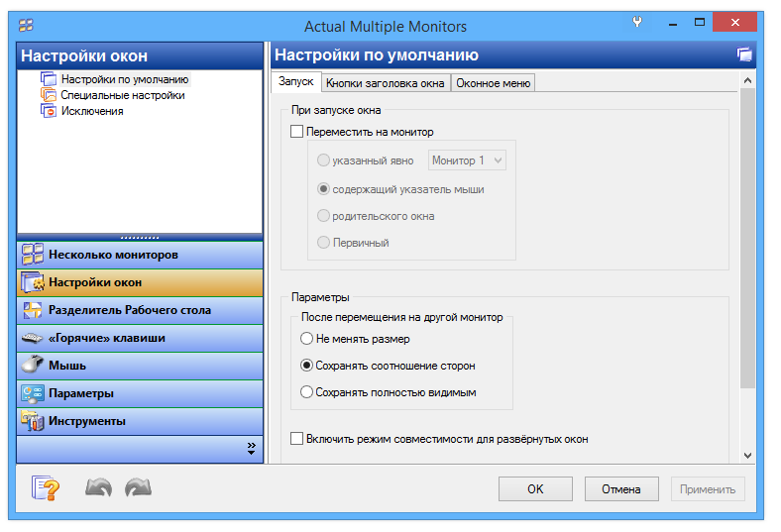
Task: Click the Несколько мониторов section icon
Action: click(x=33, y=255)
